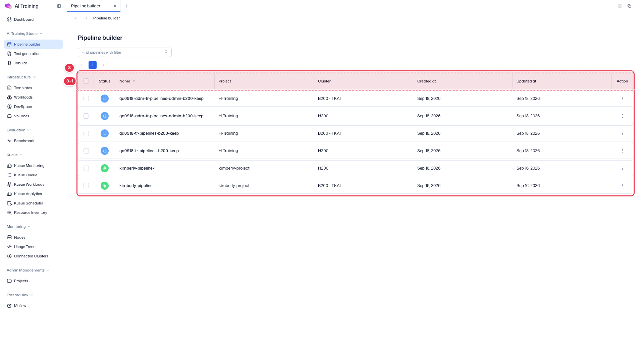
Task: Open action menu for qa0918-tr-pipelines-b200-keep row
Action: [x=622, y=133]
